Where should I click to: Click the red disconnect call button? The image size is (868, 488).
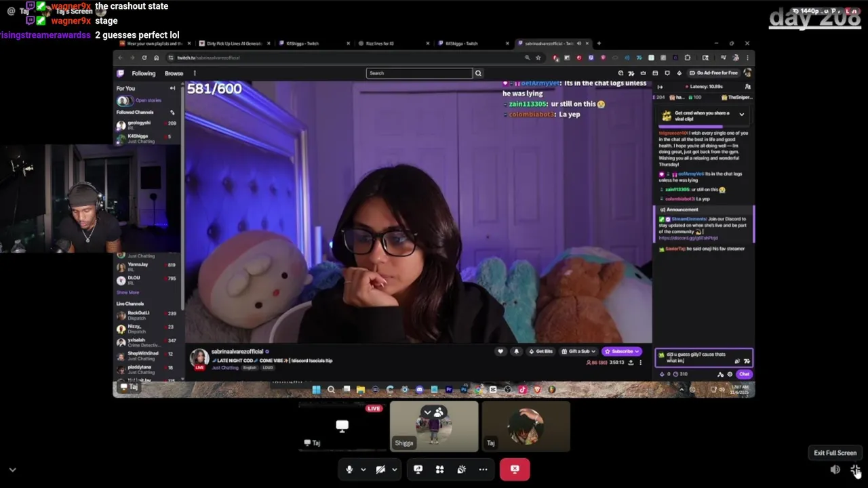click(x=515, y=469)
